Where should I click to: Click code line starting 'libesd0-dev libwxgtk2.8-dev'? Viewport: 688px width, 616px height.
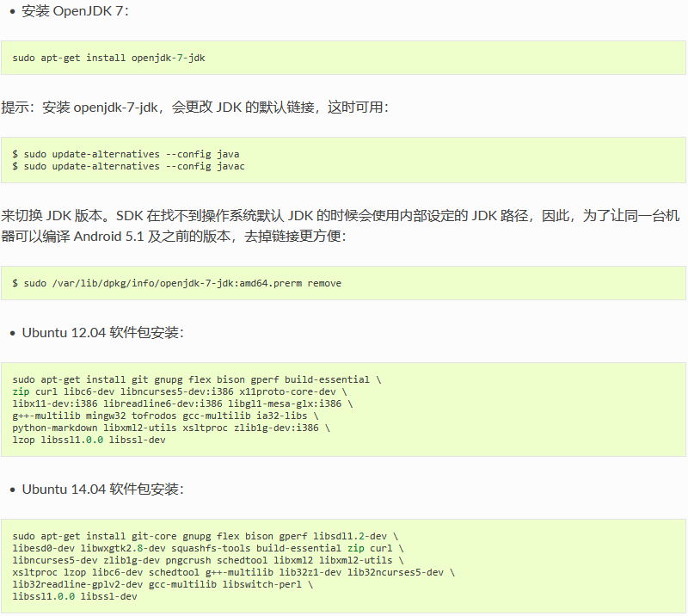[x=208, y=548]
